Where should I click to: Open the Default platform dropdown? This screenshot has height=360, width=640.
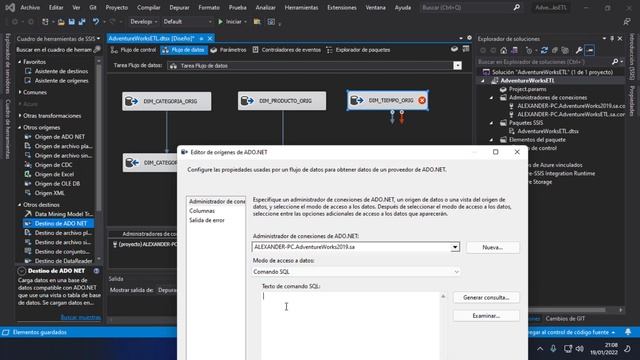(x=187, y=22)
